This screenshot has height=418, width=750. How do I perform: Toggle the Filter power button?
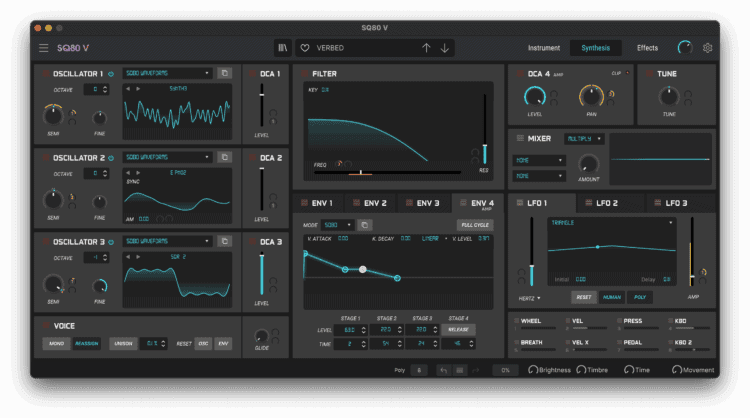(x=305, y=74)
